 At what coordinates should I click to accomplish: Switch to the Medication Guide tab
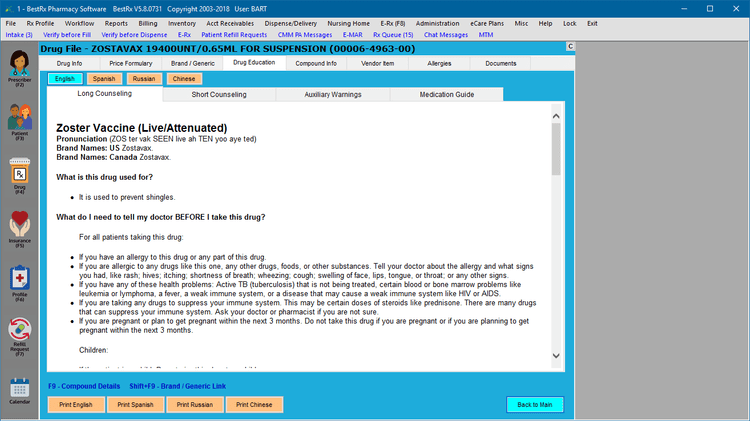447,95
